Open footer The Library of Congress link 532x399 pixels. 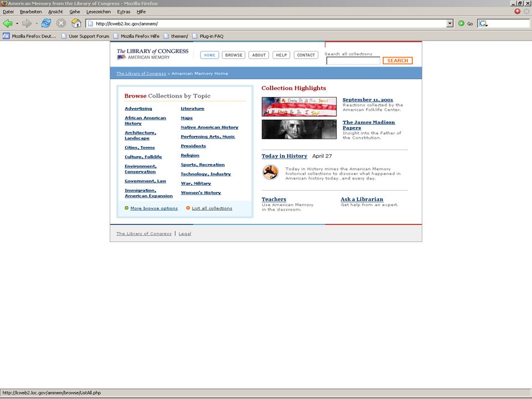point(144,233)
